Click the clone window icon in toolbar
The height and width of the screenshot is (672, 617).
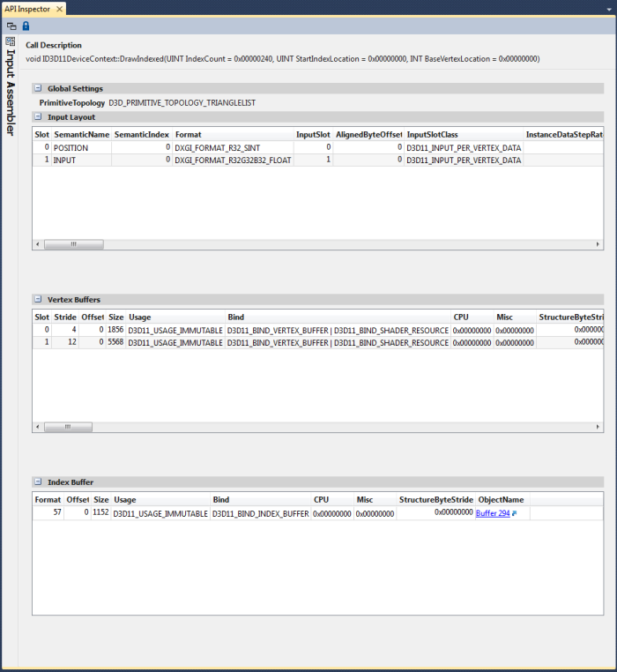pyautogui.click(x=11, y=26)
